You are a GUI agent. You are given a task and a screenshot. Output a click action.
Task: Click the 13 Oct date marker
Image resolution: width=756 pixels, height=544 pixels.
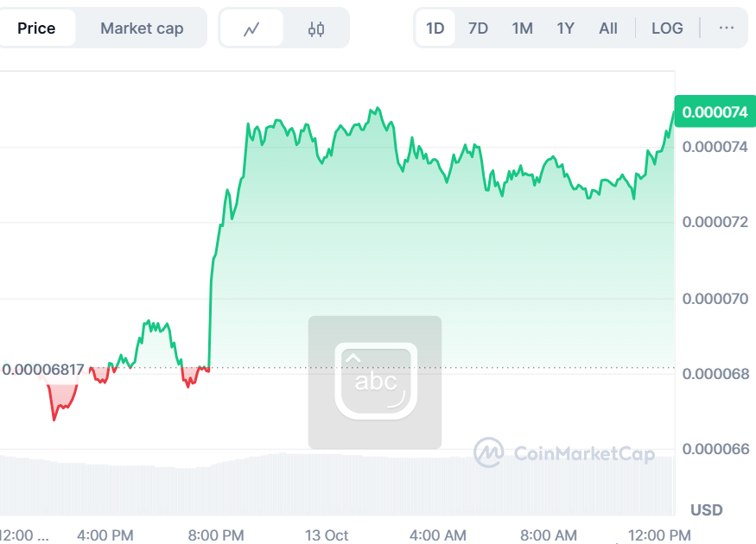click(x=327, y=535)
